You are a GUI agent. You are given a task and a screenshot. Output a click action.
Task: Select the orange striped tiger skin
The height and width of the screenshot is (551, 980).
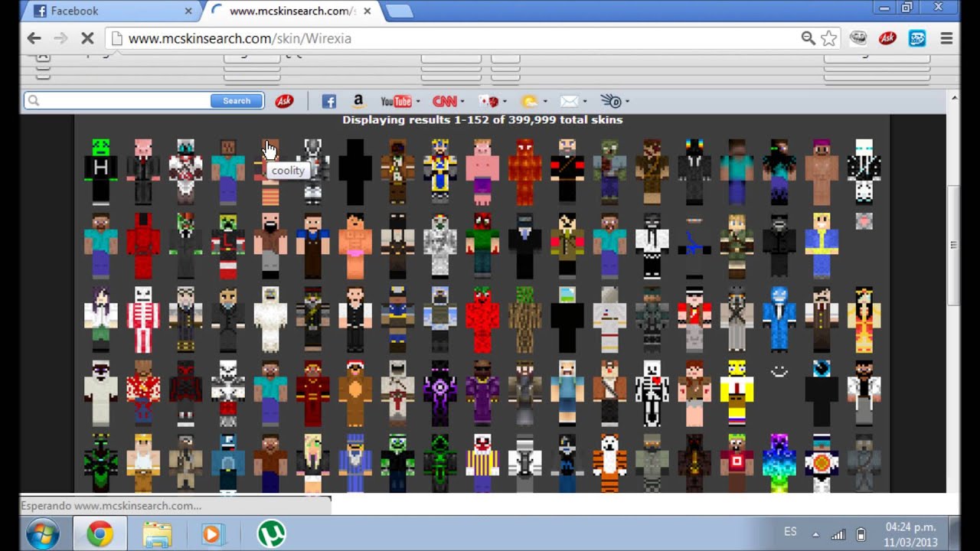click(x=609, y=464)
